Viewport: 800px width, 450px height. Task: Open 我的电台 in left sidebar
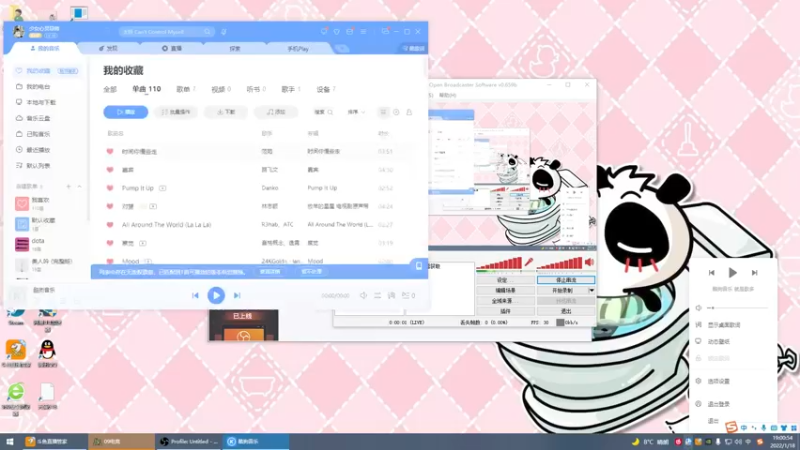[38, 87]
